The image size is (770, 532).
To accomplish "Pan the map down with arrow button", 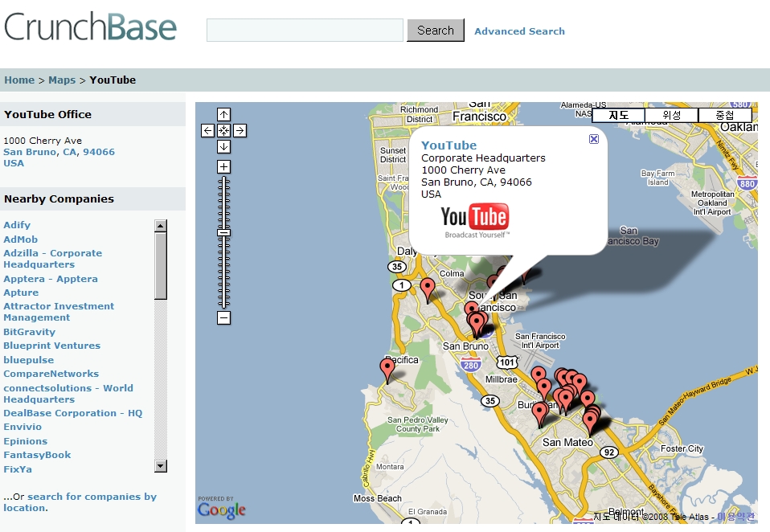I will coord(224,146).
